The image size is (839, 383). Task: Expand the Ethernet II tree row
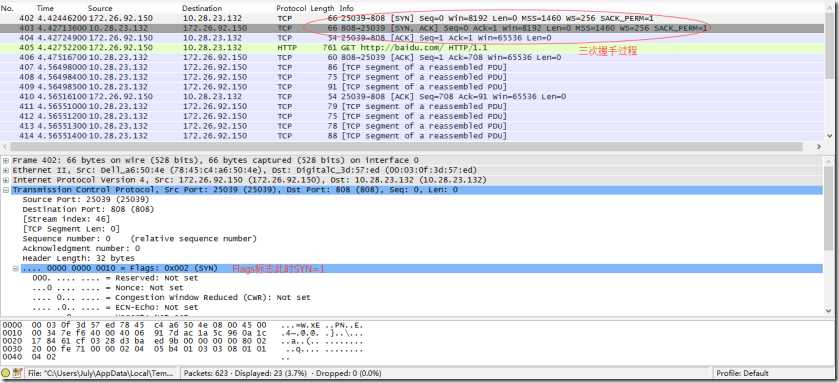[6, 170]
